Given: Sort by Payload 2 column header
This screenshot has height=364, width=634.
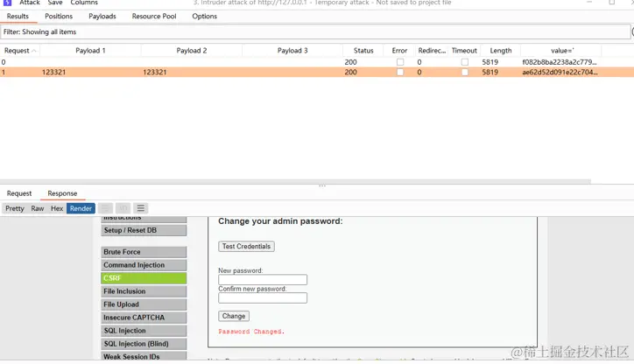Looking at the screenshot, I should pos(191,51).
